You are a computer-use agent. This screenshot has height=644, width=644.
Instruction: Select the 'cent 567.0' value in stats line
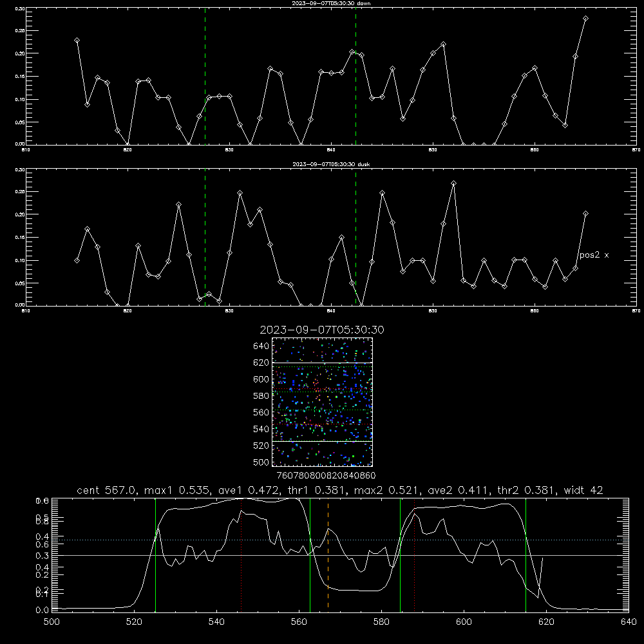click(x=107, y=490)
